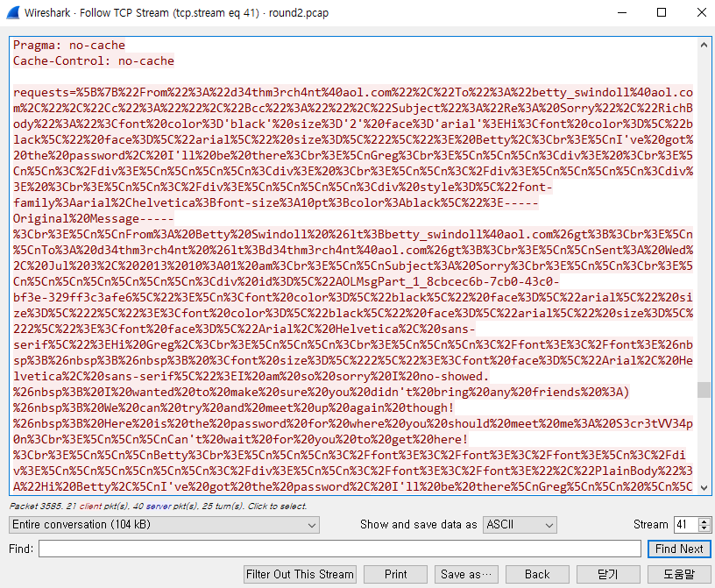Click the Save as… button
Viewport: 715px width, 588px height.
466,574
